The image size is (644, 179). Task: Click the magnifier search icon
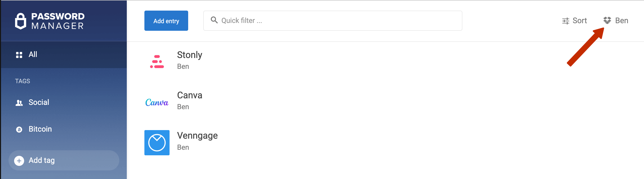point(214,20)
